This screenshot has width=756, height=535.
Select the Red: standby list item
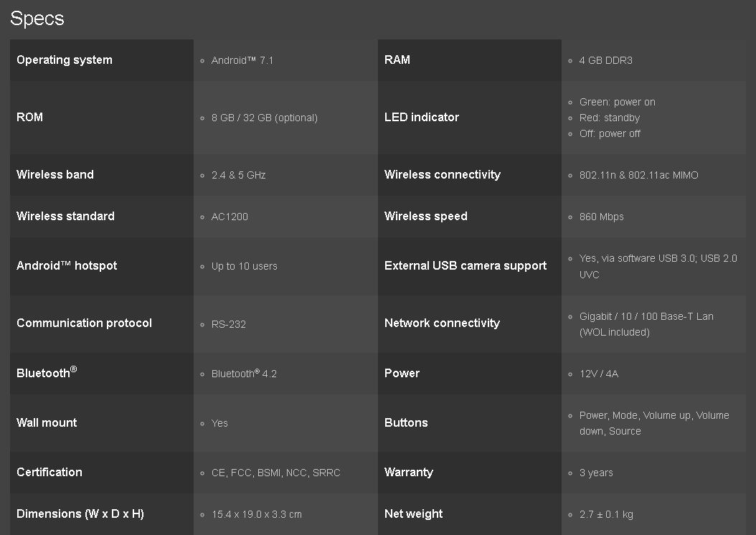pyautogui.click(x=609, y=118)
